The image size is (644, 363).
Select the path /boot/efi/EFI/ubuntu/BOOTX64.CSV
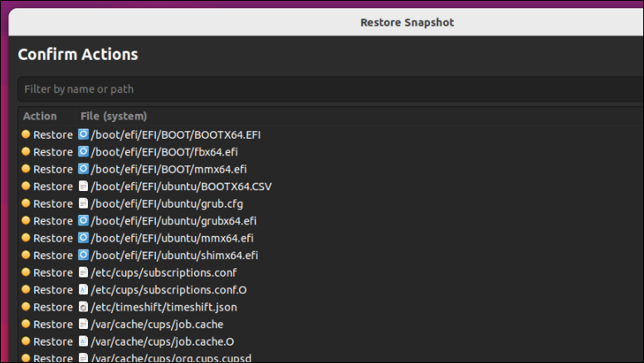click(181, 187)
